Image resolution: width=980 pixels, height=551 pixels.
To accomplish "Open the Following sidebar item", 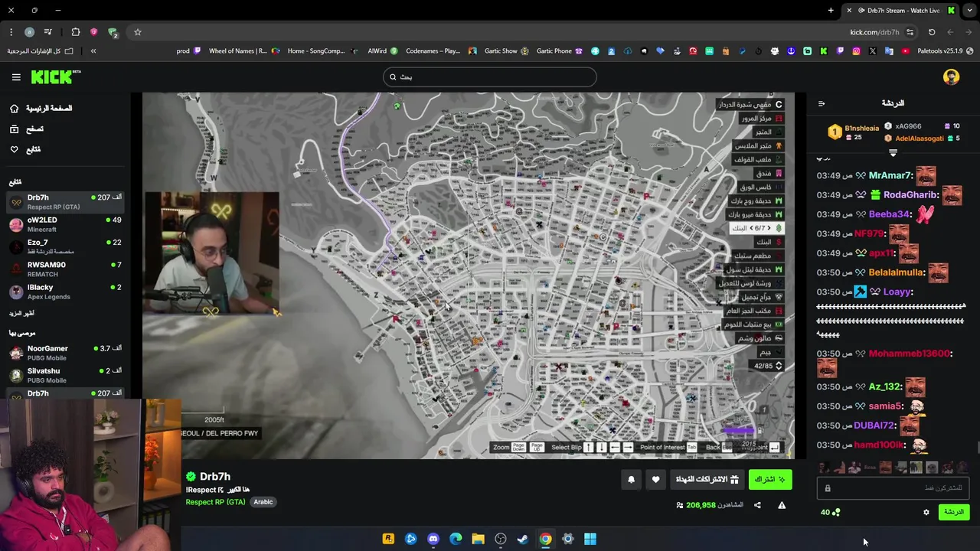I will click(x=25, y=149).
